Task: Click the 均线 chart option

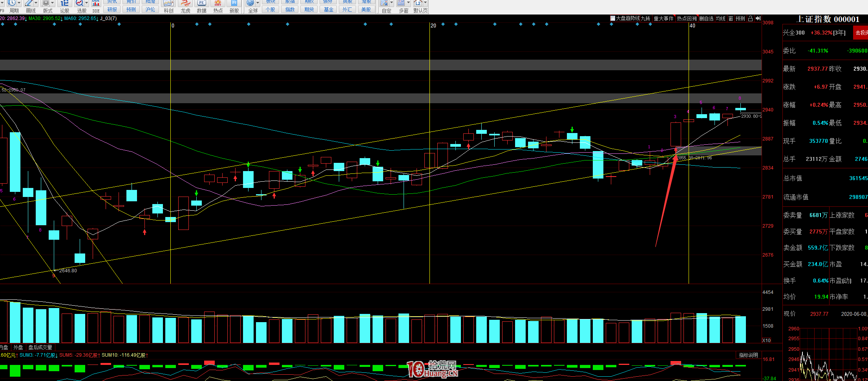Action: point(720,18)
